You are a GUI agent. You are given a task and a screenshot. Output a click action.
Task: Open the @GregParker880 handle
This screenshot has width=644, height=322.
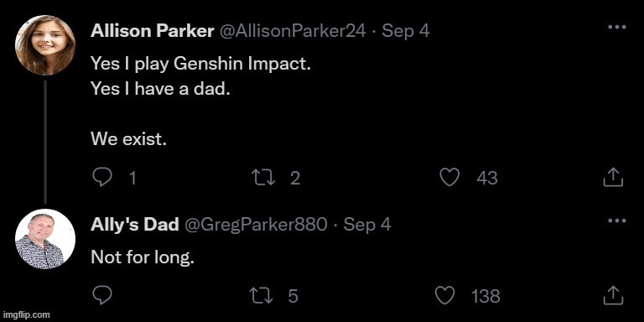[256, 225]
